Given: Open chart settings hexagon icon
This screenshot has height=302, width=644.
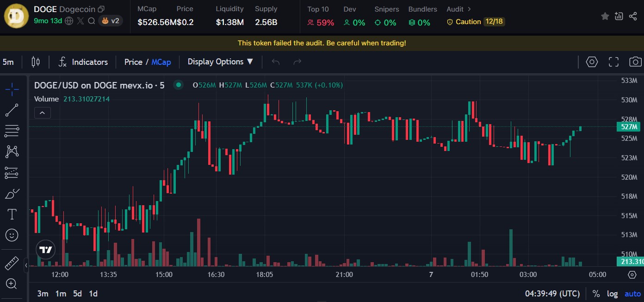Looking at the screenshot, I should [x=592, y=62].
